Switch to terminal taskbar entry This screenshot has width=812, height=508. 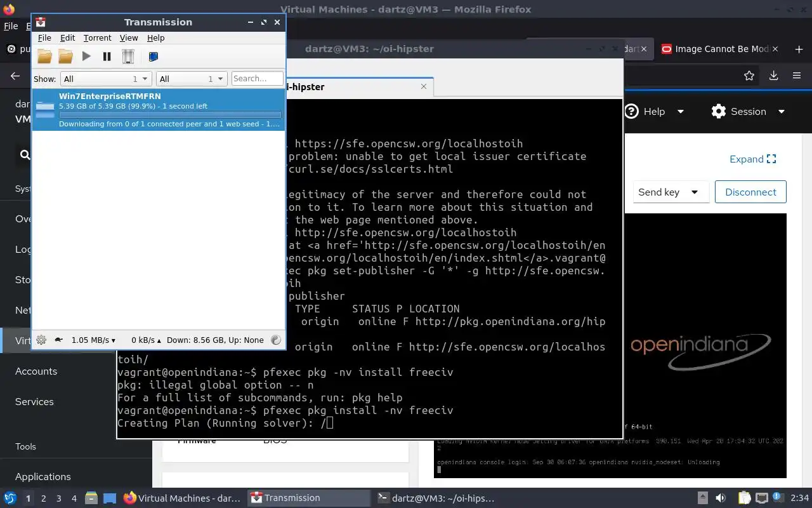(x=435, y=498)
